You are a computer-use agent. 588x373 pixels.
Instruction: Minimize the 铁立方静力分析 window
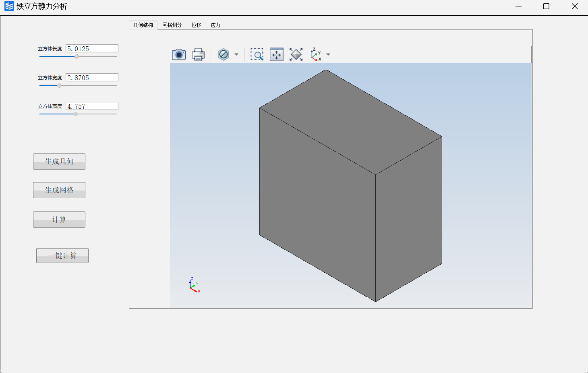click(518, 6)
